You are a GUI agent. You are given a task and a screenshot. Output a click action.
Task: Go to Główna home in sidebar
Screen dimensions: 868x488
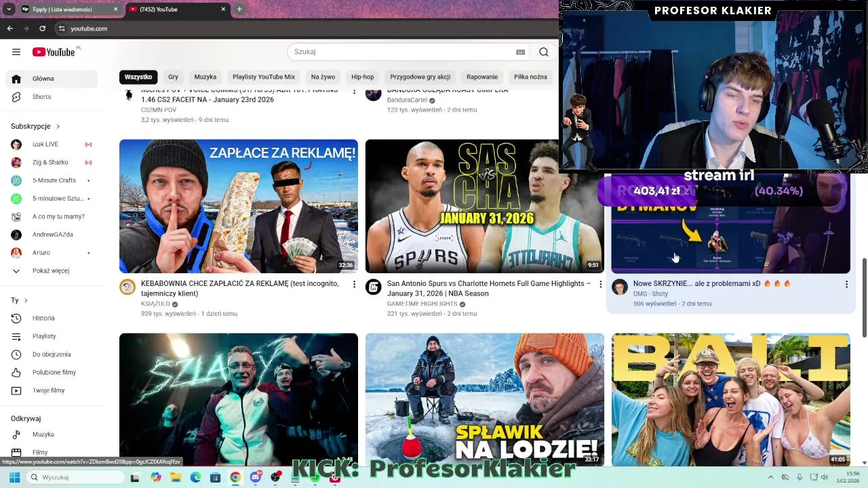click(52, 79)
